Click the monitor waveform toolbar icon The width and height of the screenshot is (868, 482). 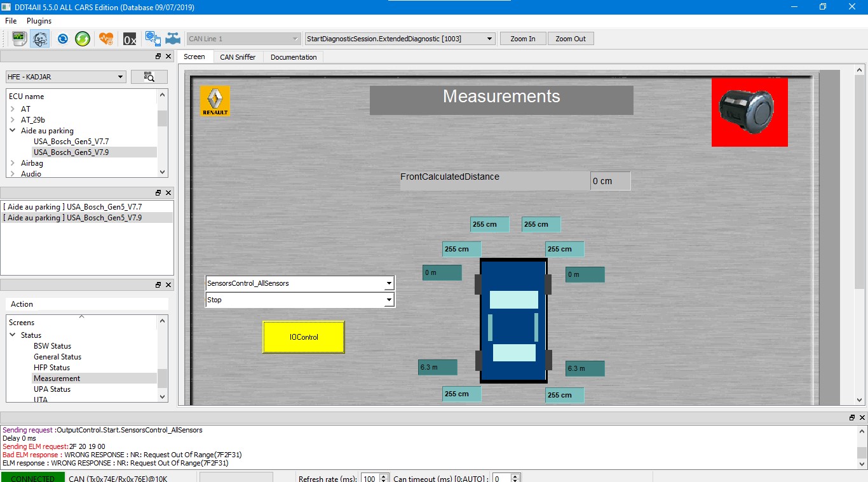[x=19, y=39]
